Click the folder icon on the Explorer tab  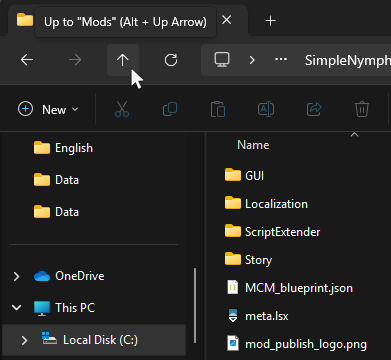point(25,20)
